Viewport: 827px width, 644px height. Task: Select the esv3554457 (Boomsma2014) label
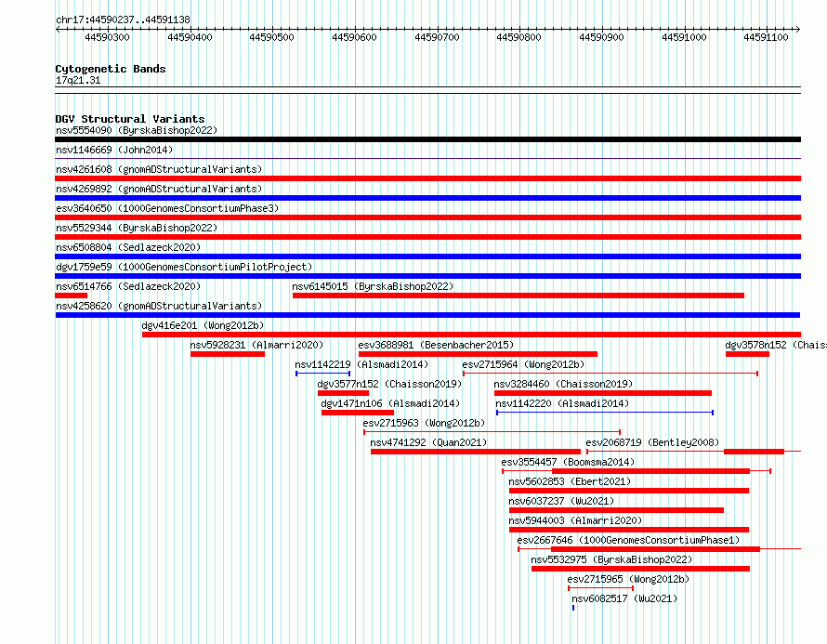point(568,462)
